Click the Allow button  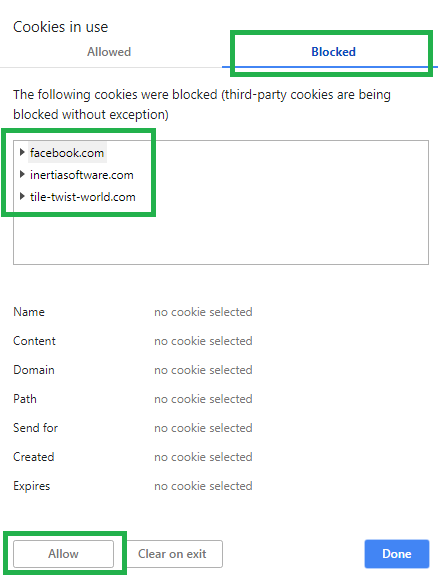[63, 554]
